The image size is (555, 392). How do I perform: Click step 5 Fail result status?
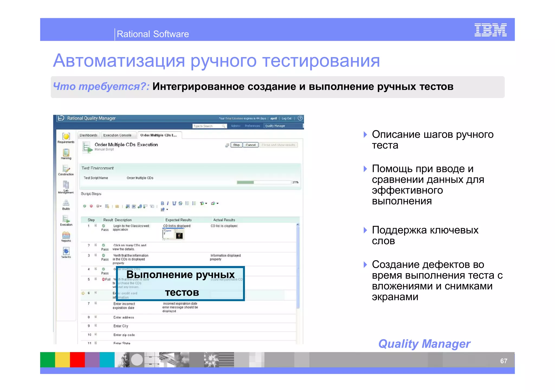tap(106, 279)
